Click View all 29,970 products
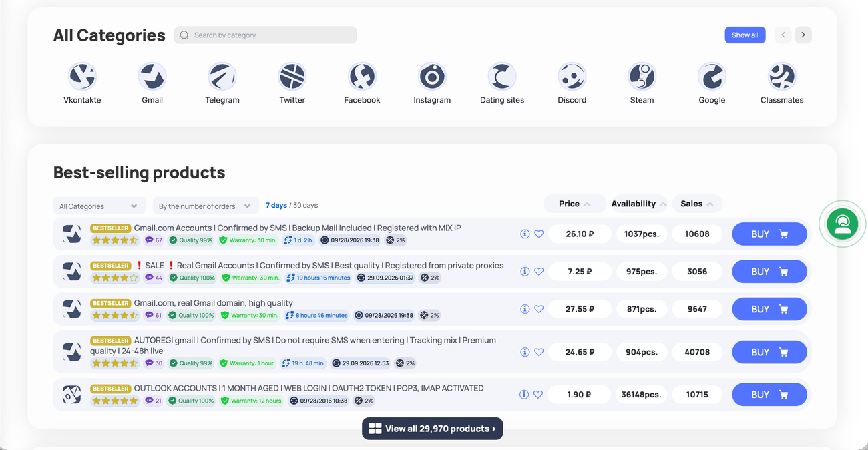Viewport: 868px width, 450px height. coord(433,429)
